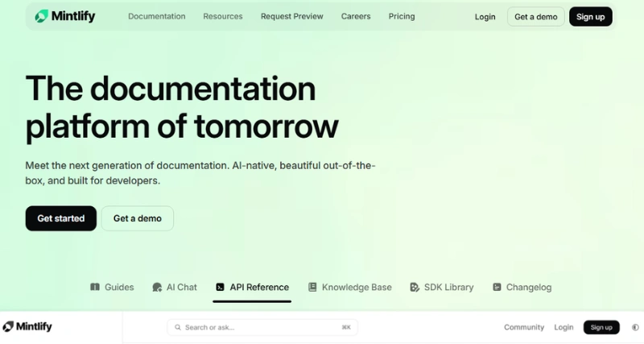Select the Guides tab icon
The image size is (644, 344).
pyautogui.click(x=95, y=287)
